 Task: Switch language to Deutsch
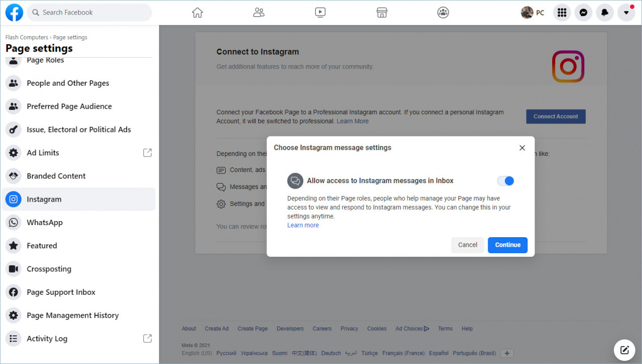pyautogui.click(x=331, y=353)
